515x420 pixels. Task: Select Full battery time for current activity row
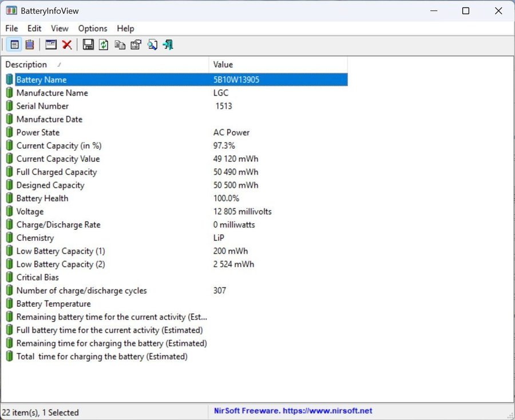coord(109,330)
